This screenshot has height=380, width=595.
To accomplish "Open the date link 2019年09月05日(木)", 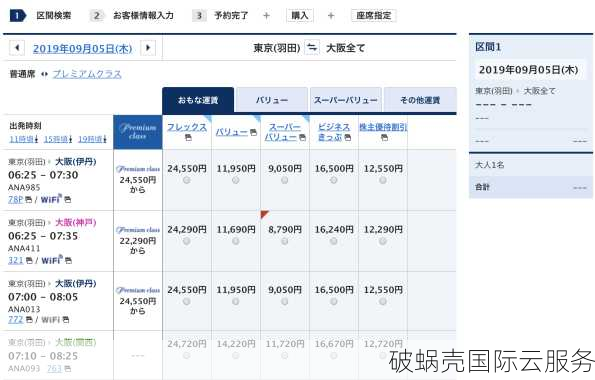I will 82,49.
